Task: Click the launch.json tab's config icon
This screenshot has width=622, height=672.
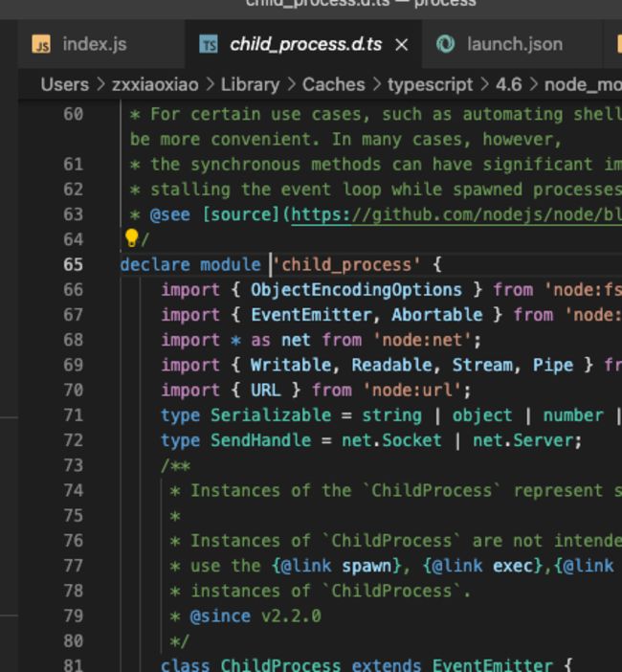Action: 445,45
